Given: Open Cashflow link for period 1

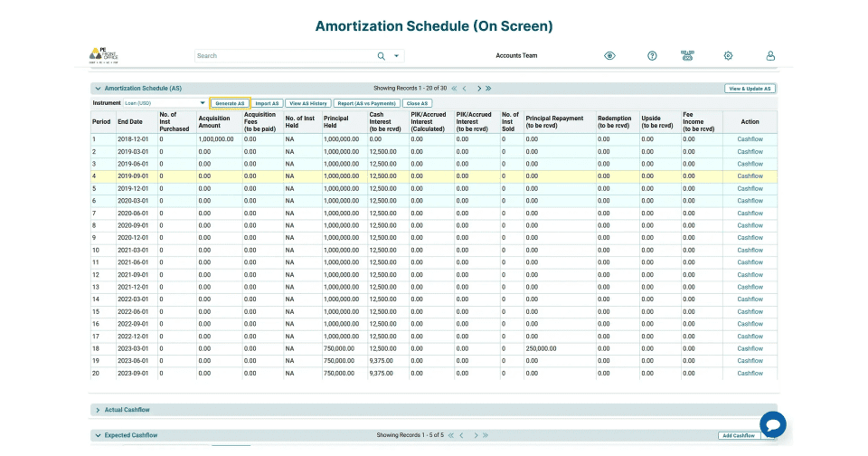Looking at the screenshot, I should (x=750, y=139).
